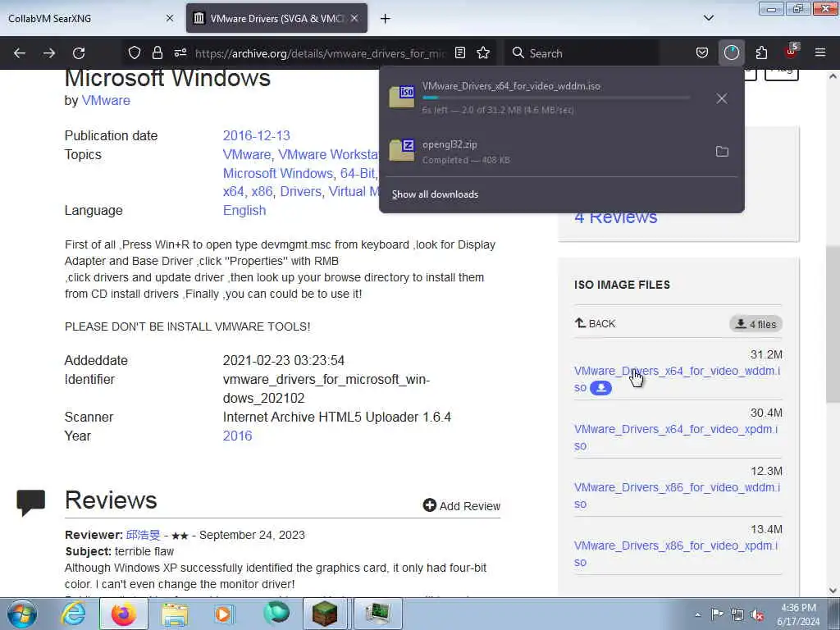Open site permissions icon in address bar
Image resolution: width=840 pixels, height=630 pixels.
tap(180, 52)
